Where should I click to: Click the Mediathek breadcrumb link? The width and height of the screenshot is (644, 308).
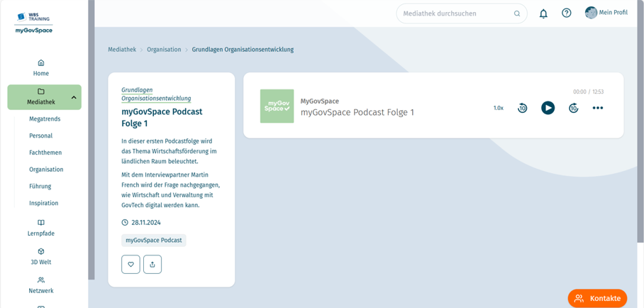point(122,50)
